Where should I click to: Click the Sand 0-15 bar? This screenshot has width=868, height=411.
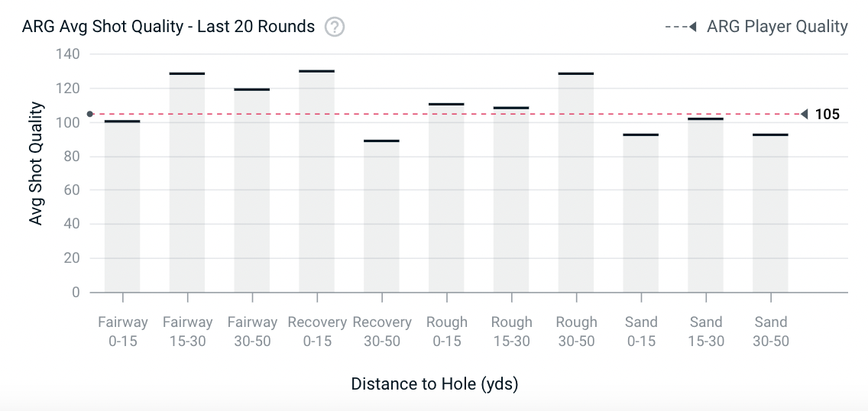click(641, 214)
